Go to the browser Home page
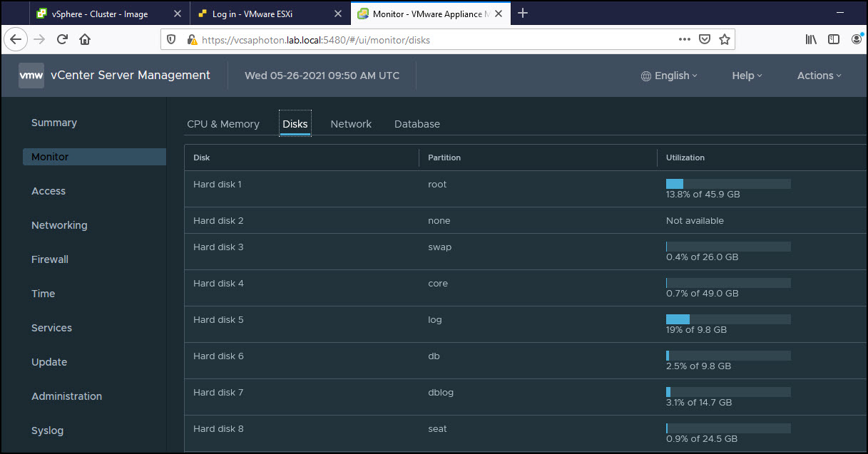 pyautogui.click(x=85, y=40)
